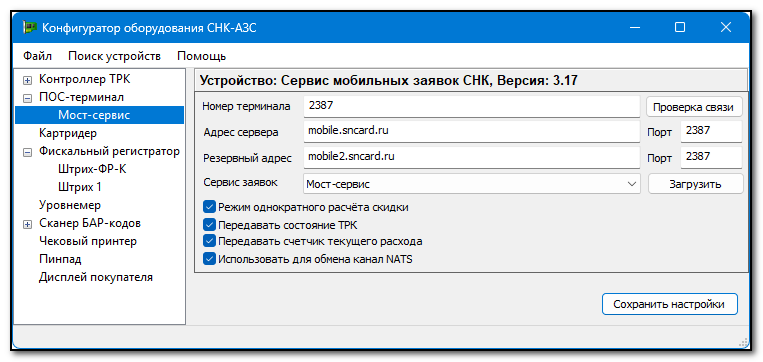Select Штрих-ФР-К in the tree
Screen dimensions: 763x362
point(92,169)
